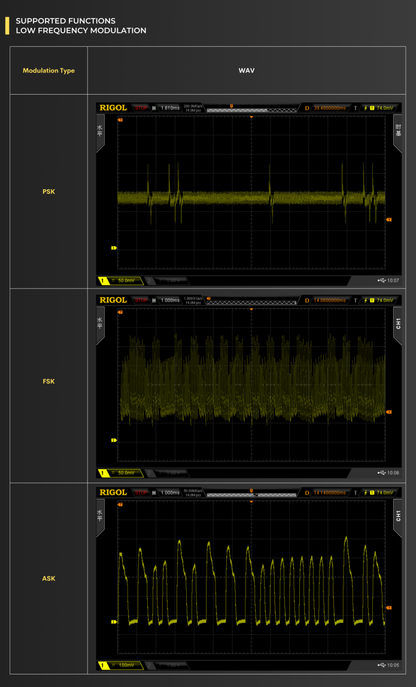Viewport: 416px width, 687px height.
Task: Expand the CH1 side tab on the FSK screen
Action: (x=398, y=325)
